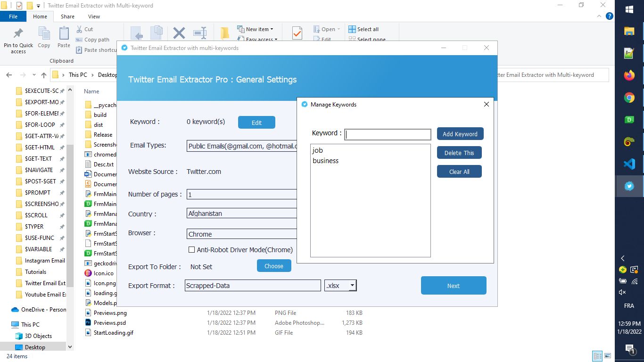This screenshot has height=362, width=644.
Task: Click This PC in the address bar
Action: 78,75
